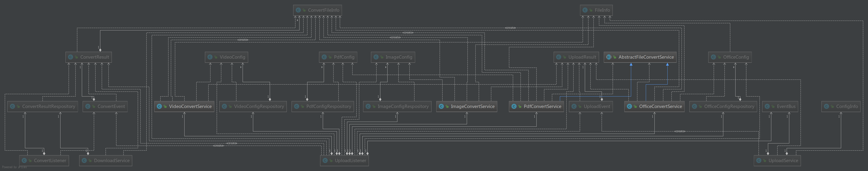This screenshot has height=171, width=868.
Task: Select the text label ConvertResultRespository
Action: click(x=49, y=107)
